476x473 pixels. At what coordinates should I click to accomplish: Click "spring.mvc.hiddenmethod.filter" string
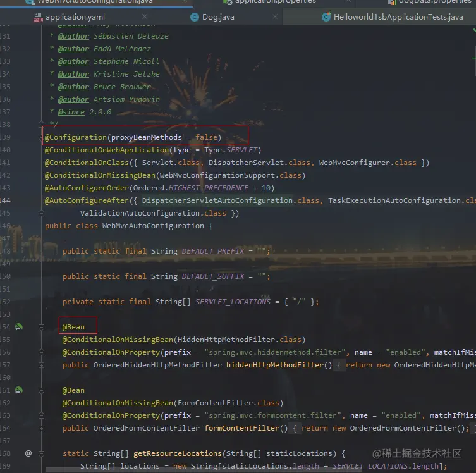click(275, 352)
